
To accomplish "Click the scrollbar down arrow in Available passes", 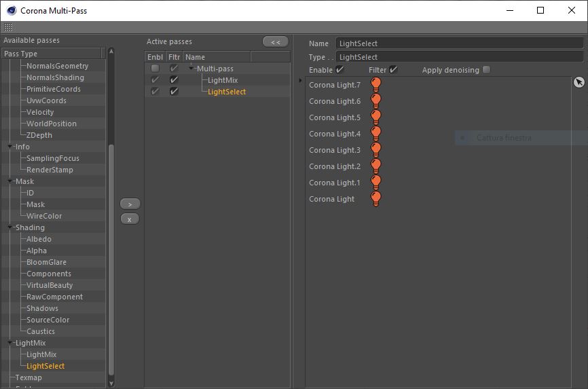I will click(111, 384).
